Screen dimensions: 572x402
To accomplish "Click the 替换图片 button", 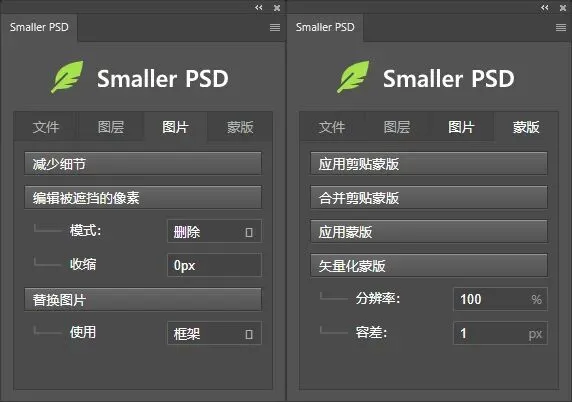I will pos(143,300).
